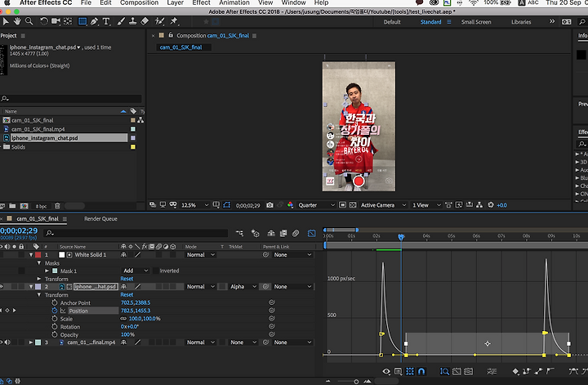
Task: Expand the cam_01 final.mp4 layer
Action: (x=31, y=342)
